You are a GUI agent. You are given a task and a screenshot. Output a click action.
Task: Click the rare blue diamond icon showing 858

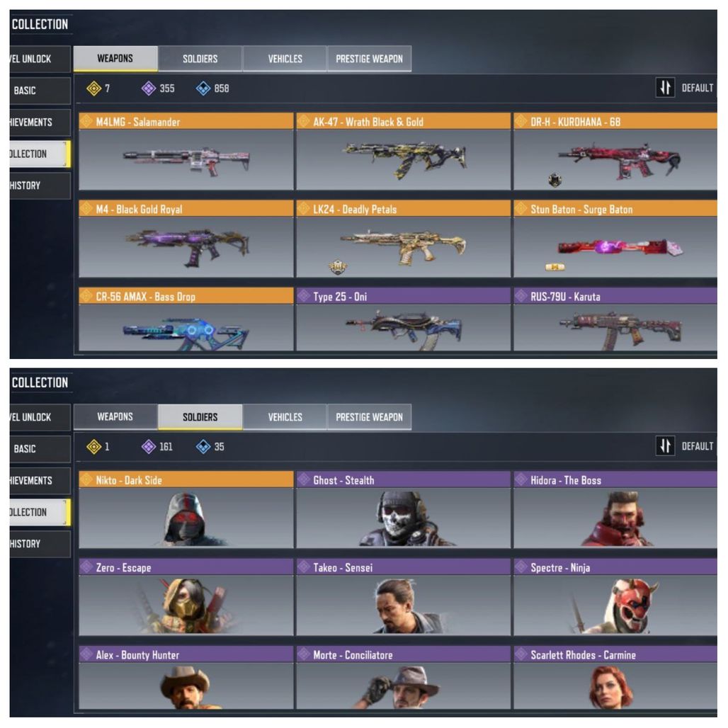tap(203, 89)
